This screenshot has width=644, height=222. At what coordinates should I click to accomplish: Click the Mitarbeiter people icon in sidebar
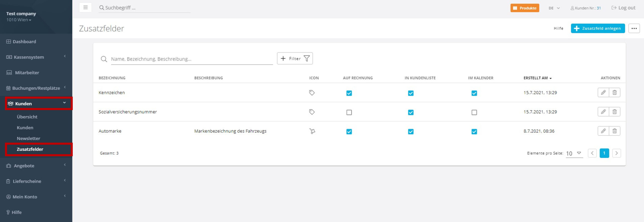[x=9, y=73]
